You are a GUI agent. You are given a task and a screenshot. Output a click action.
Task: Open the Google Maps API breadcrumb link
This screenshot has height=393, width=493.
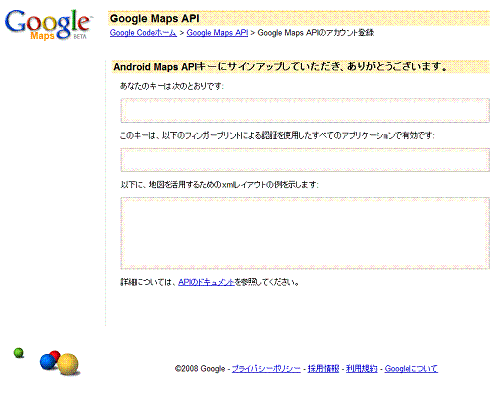217,33
